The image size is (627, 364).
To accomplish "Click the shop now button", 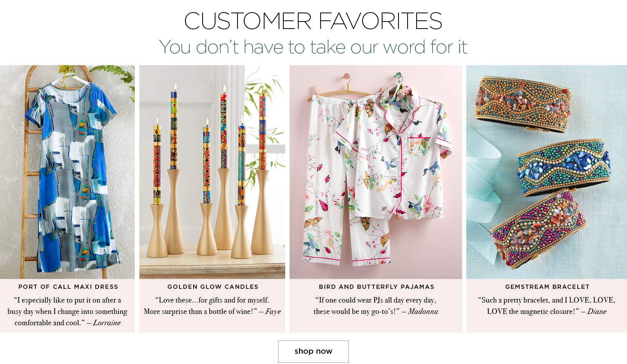I will (x=313, y=351).
